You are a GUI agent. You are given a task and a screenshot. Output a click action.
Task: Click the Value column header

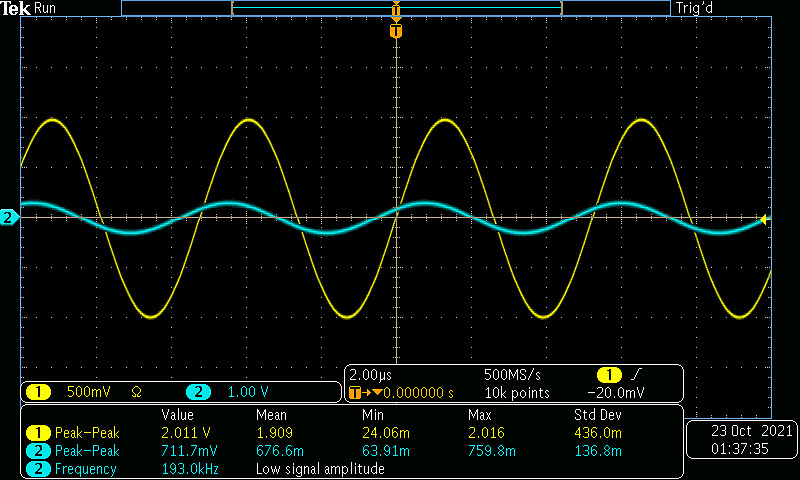coord(177,415)
